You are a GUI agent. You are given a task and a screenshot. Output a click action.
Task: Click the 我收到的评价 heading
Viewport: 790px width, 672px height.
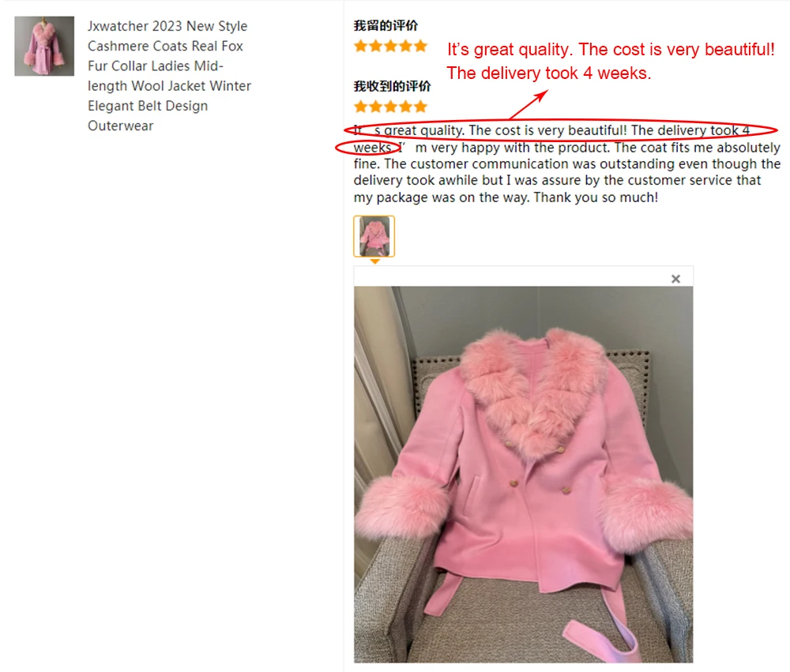point(392,86)
